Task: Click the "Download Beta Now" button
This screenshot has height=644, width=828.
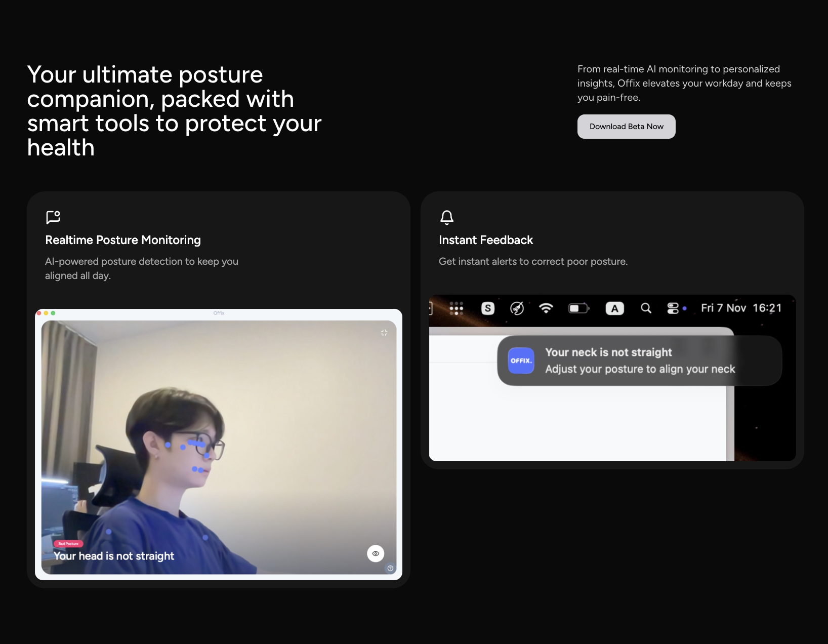Action: pyautogui.click(x=626, y=126)
